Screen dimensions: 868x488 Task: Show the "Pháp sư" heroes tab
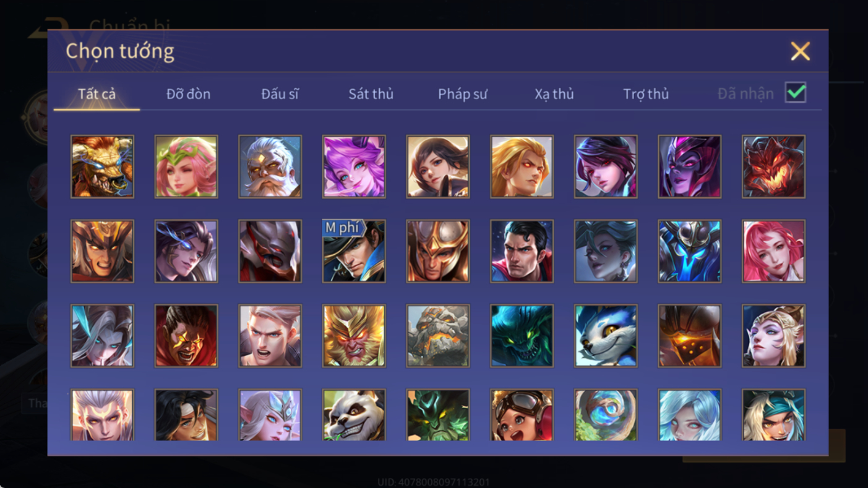pos(463,94)
